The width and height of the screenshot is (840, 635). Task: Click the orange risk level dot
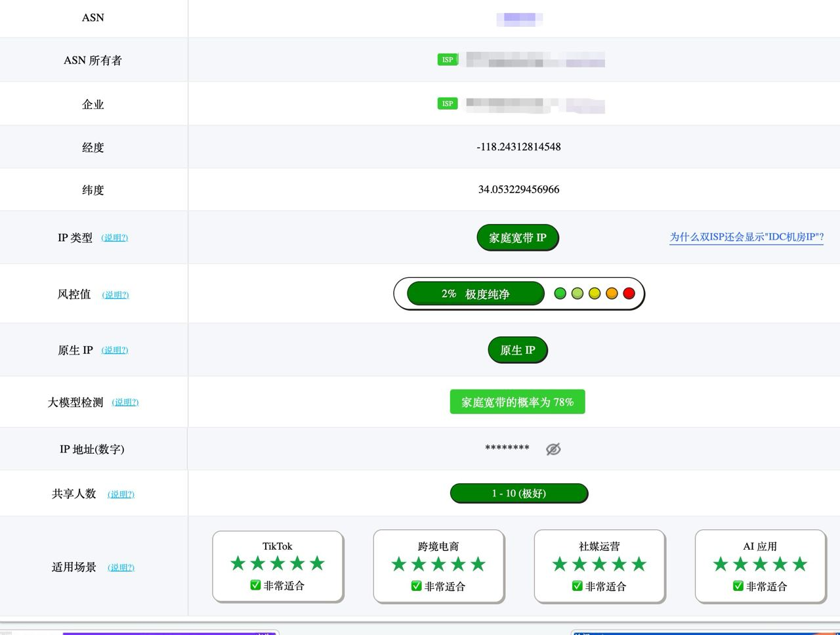[612, 294]
